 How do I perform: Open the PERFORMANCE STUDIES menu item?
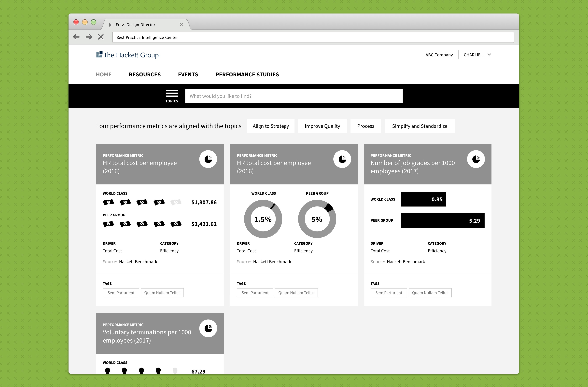click(247, 74)
